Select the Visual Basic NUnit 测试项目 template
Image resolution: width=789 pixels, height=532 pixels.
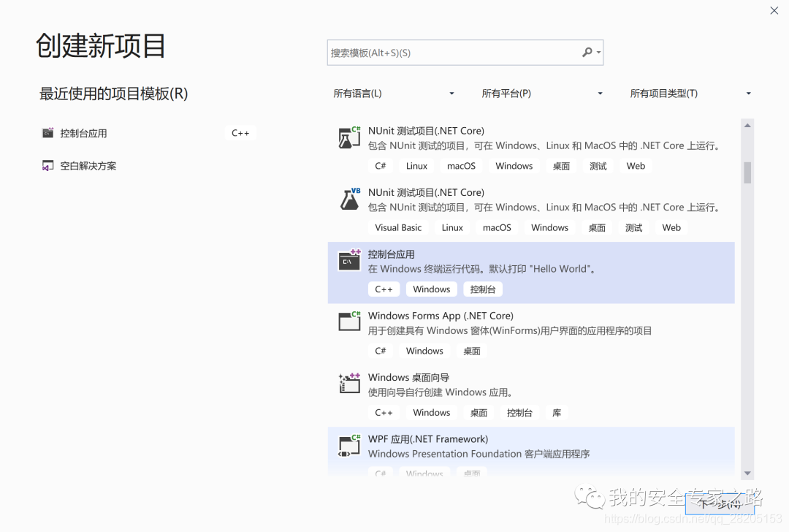(x=531, y=211)
